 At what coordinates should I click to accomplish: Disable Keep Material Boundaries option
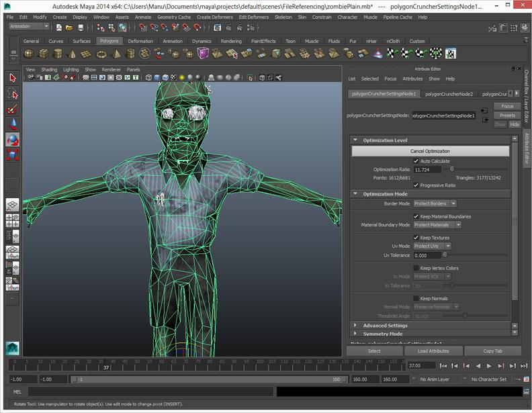416,216
